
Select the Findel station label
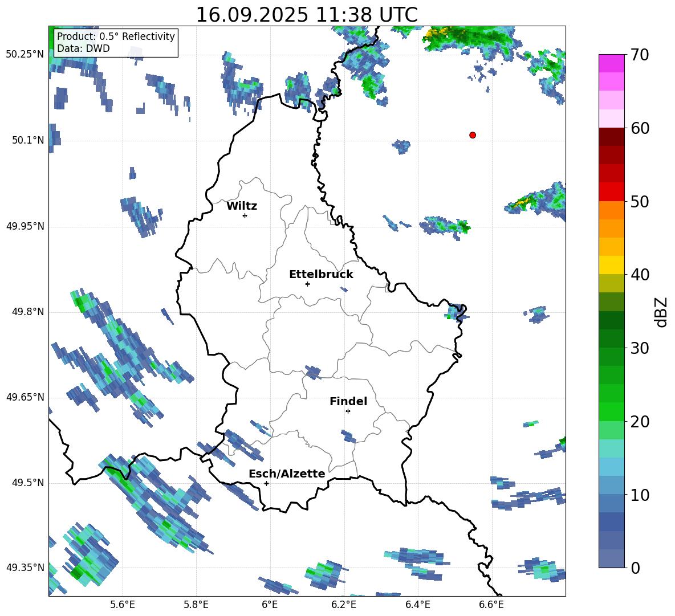pyautogui.click(x=348, y=401)
